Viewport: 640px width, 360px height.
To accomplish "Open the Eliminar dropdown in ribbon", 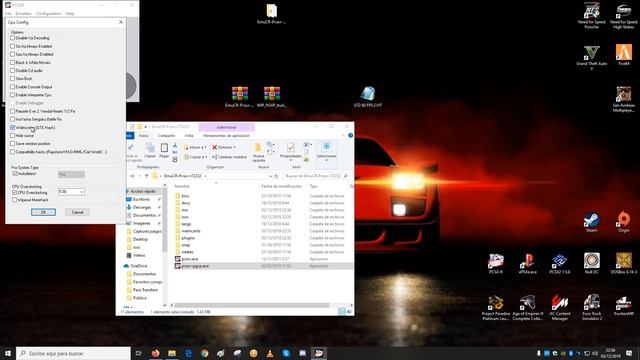I will [x=224, y=147].
